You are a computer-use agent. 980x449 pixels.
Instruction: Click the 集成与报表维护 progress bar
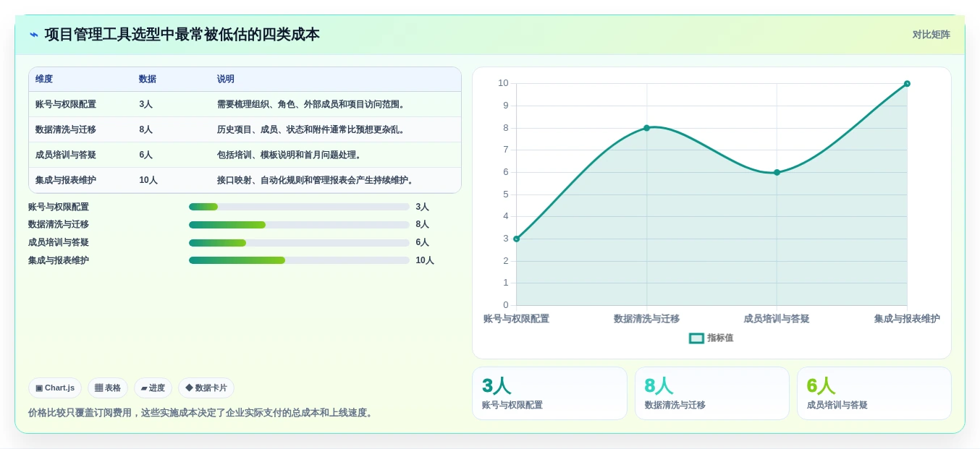pos(299,260)
